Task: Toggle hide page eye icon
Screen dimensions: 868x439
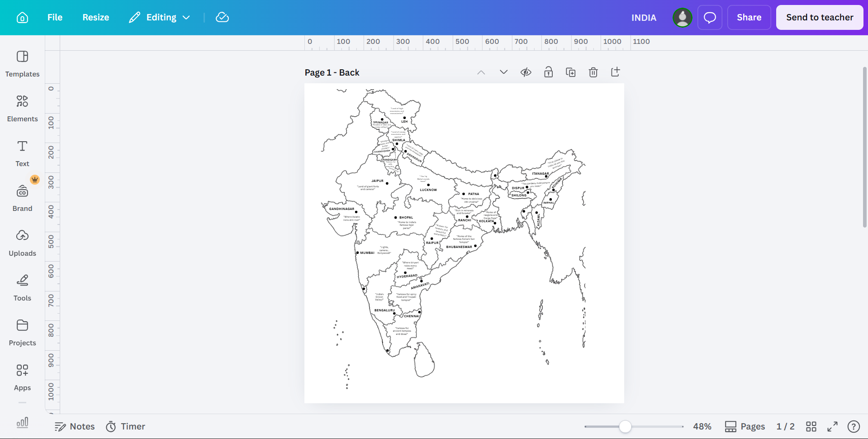Action: pos(526,72)
